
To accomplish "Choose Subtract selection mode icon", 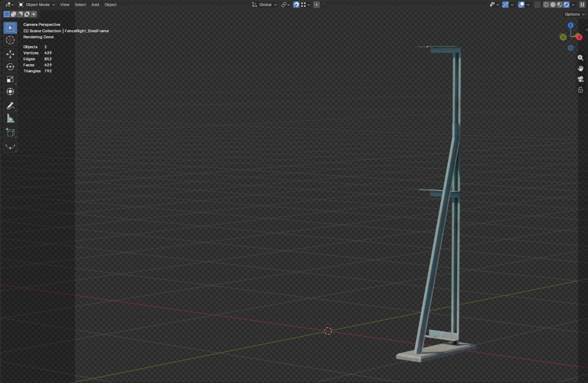I will click(20, 14).
